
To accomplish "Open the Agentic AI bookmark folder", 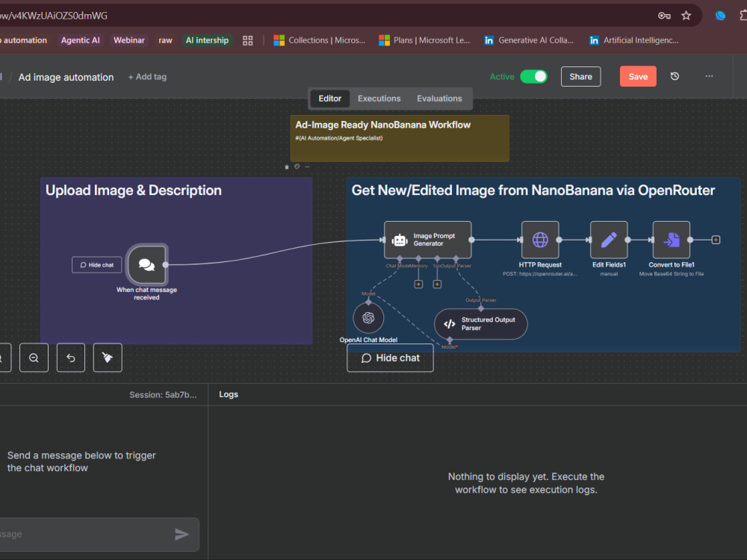I will pos(80,40).
